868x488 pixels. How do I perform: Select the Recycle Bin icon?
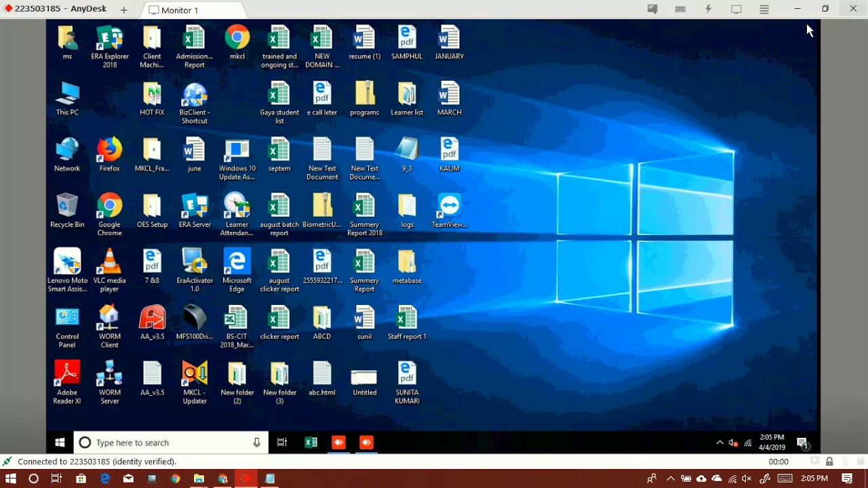coord(67,211)
